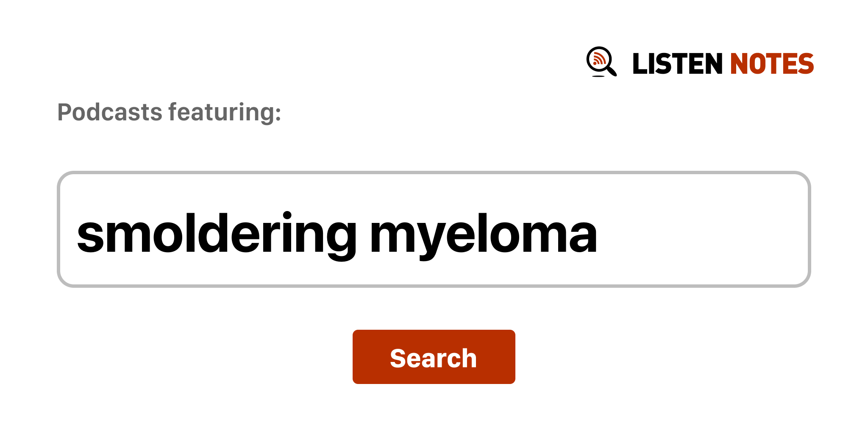The width and height of the screenshot is (868, 434).
Task: Click the right edge of the Search button
Action: pos(511,357)
